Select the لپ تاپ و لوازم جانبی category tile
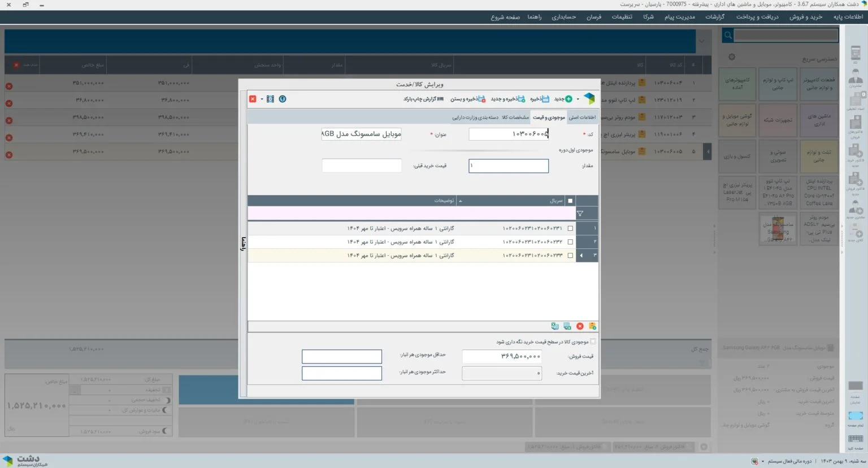Image resolution: width=868 pixels, height=468 pixels. 778,84
